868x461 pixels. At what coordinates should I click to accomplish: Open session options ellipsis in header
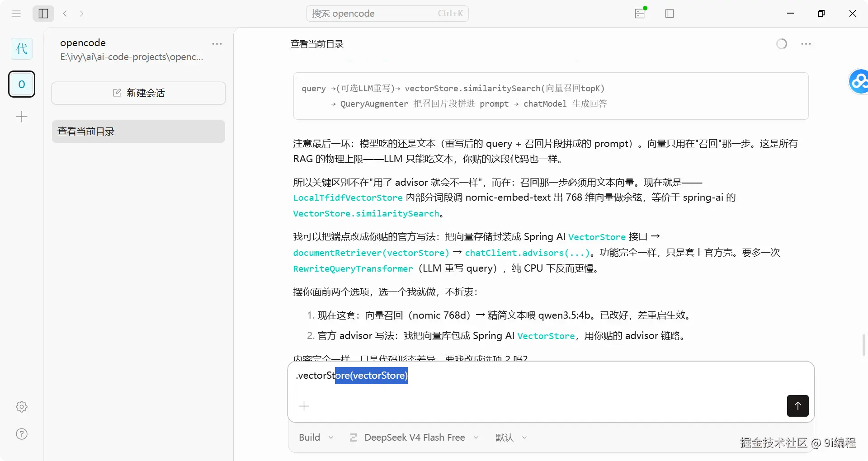[x=806, y=44]
